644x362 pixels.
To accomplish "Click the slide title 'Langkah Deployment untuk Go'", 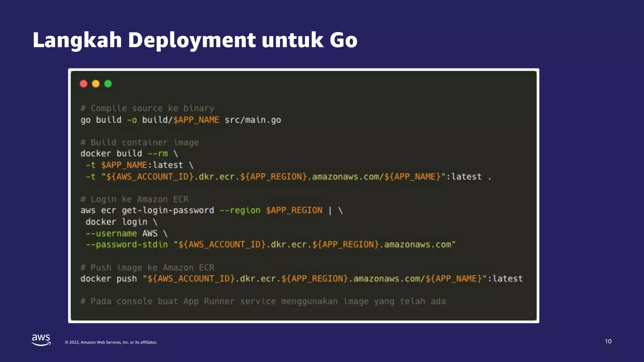I will pyautogui.click(x=195, y=40).
